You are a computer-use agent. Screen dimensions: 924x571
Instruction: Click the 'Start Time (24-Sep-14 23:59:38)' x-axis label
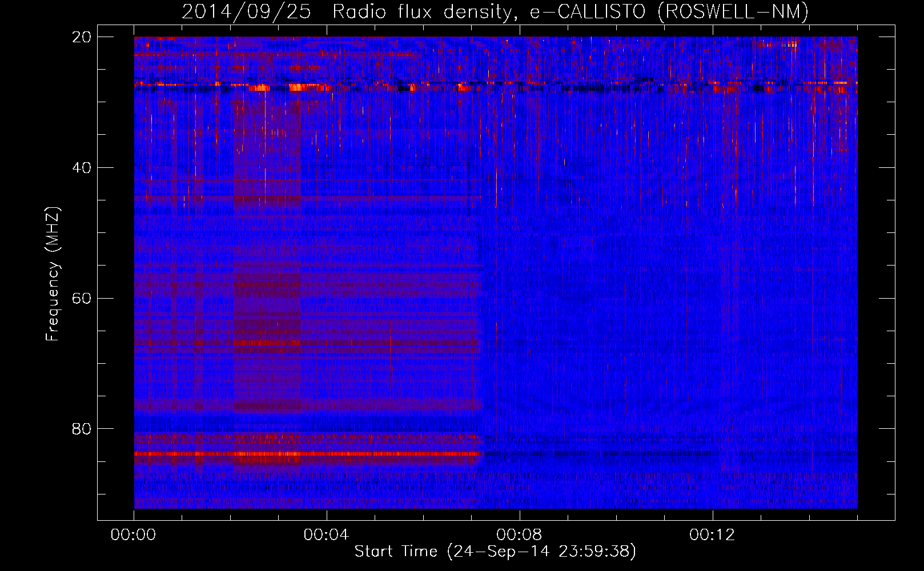pyautogui.click(x=495, y=552)
